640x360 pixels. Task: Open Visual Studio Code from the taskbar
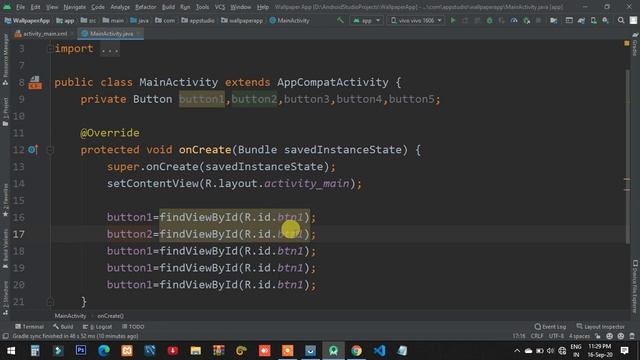pyautogui.click(x=379, y=350)
